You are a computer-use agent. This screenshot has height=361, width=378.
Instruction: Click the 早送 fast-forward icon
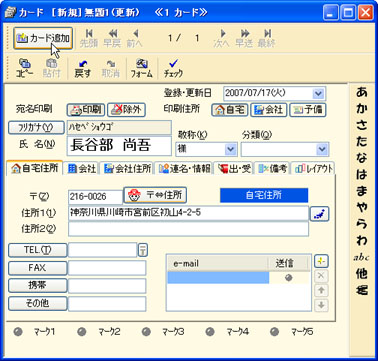click(x=244, y=38)
